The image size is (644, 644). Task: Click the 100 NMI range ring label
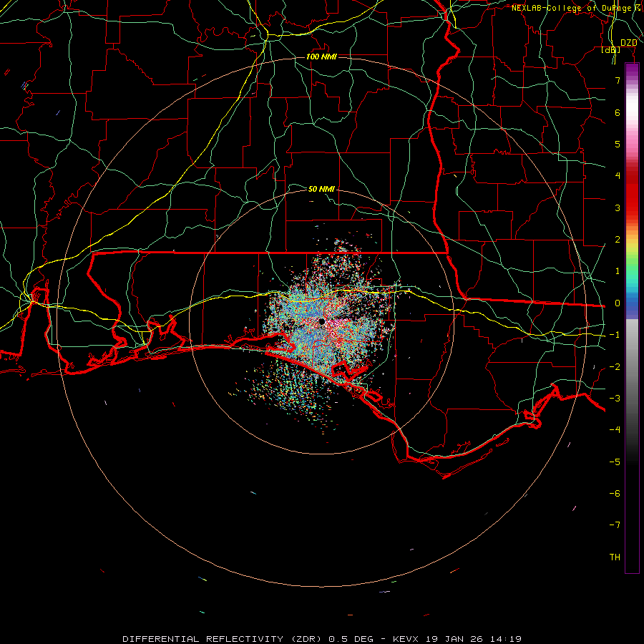321,57
